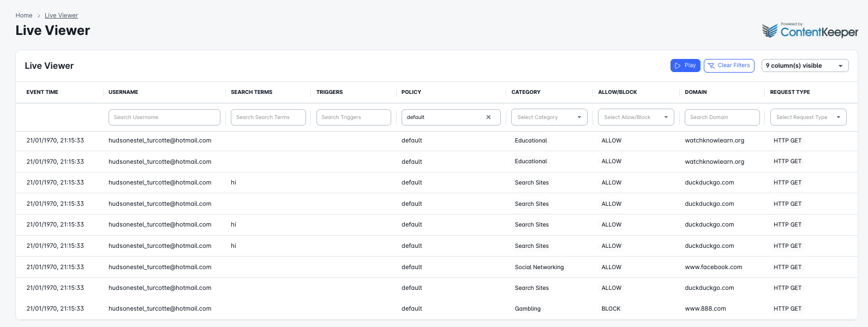Click the TRIGGERS column header
The width and height of the screenshot is (868, 327).
(330, 92)
